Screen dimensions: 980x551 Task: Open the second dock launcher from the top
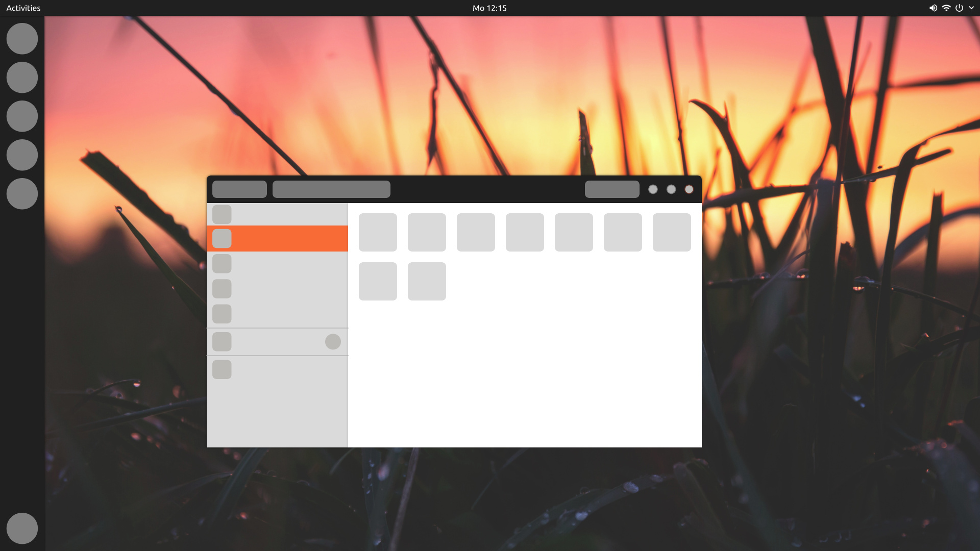tap(22, 78)
